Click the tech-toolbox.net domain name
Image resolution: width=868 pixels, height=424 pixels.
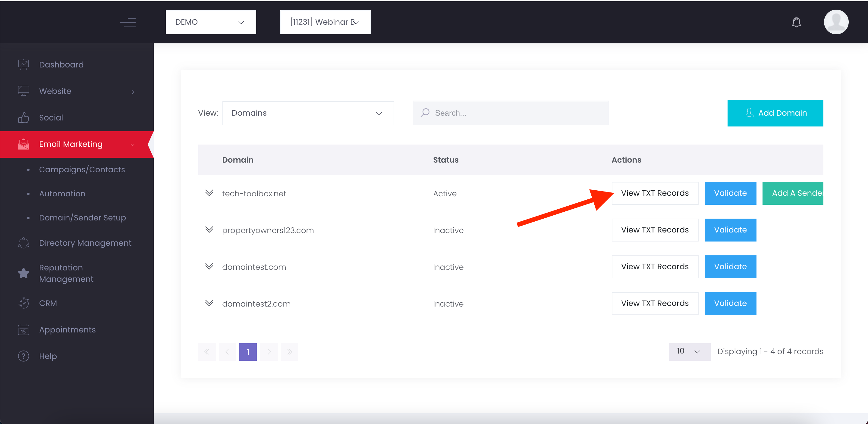coord(254,194)
